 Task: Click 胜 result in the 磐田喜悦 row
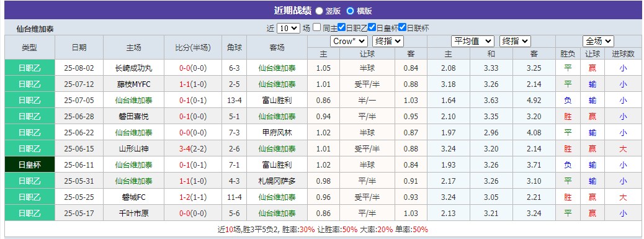[x=568, y=117]
